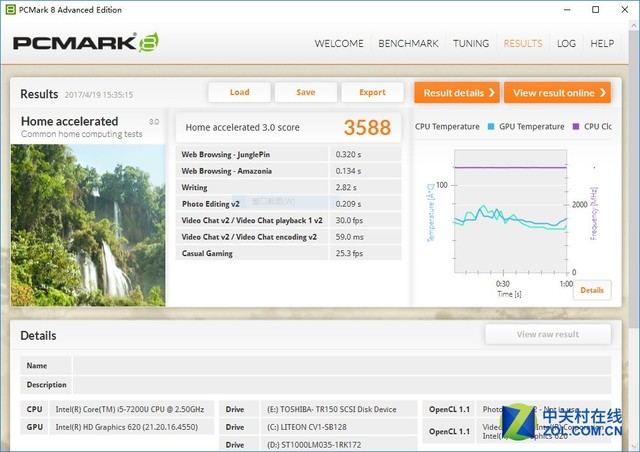Click the Details button under the chart
The width and height of the screenshot is (640, 452).
point(592,290)
